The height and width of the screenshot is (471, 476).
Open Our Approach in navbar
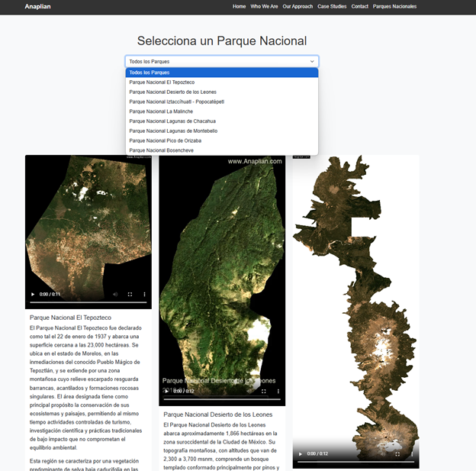(x=297, y=6)
